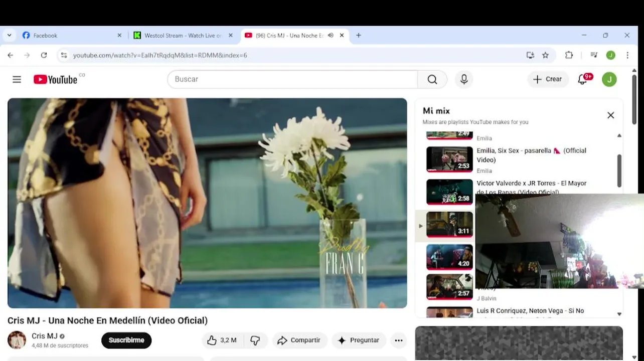This screenshot has height=361, width=644.
Task: Open the YouTube account avatar J
Action: click(609, 79)
